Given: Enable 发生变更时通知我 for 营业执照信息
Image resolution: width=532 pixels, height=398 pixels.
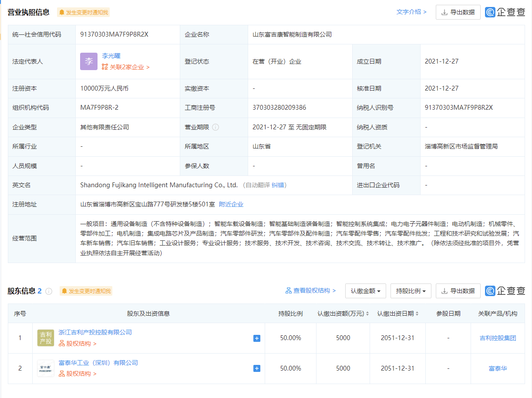Looking at the screenshot, I should tap(83, 13).
